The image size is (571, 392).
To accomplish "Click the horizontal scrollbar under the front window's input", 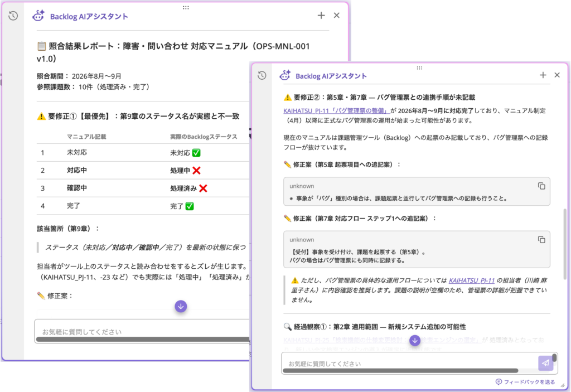I will point(400,371).
